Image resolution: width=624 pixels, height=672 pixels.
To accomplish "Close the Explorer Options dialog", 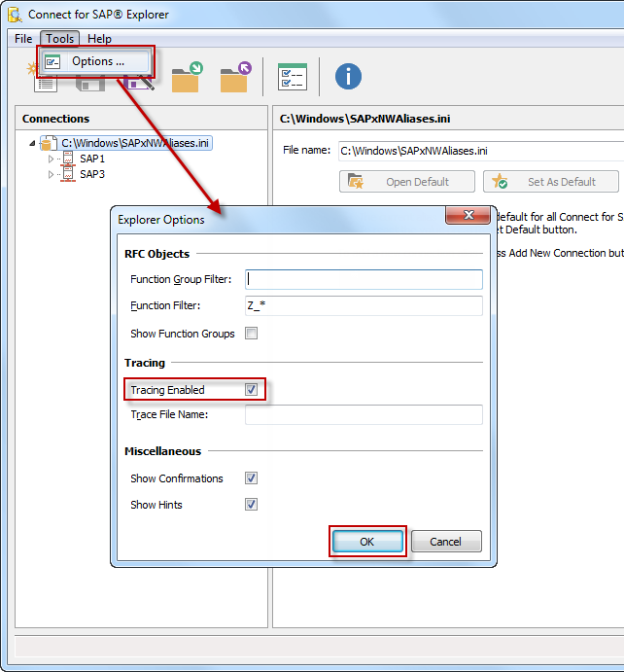I will [x=468, y=215].
